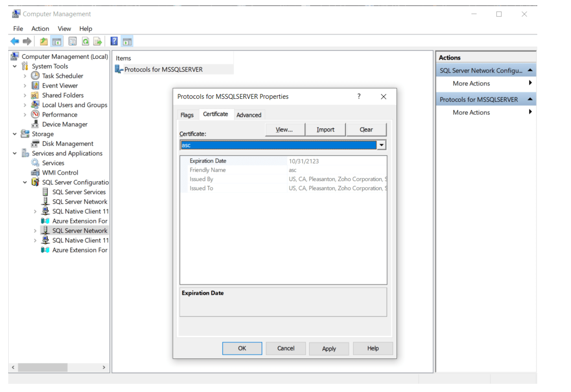Click the Up One Level folder icon
The height and width of the screenshot is (392, 571).
(x=44, y=41)
